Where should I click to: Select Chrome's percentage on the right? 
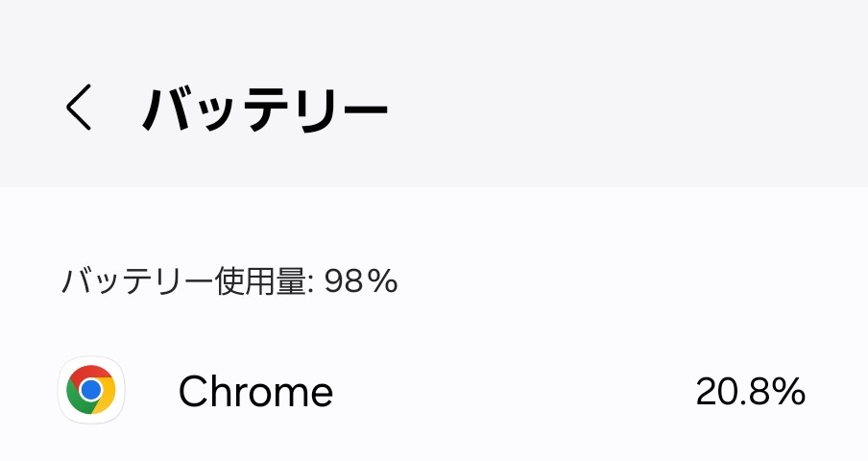(x=750, y=391)
